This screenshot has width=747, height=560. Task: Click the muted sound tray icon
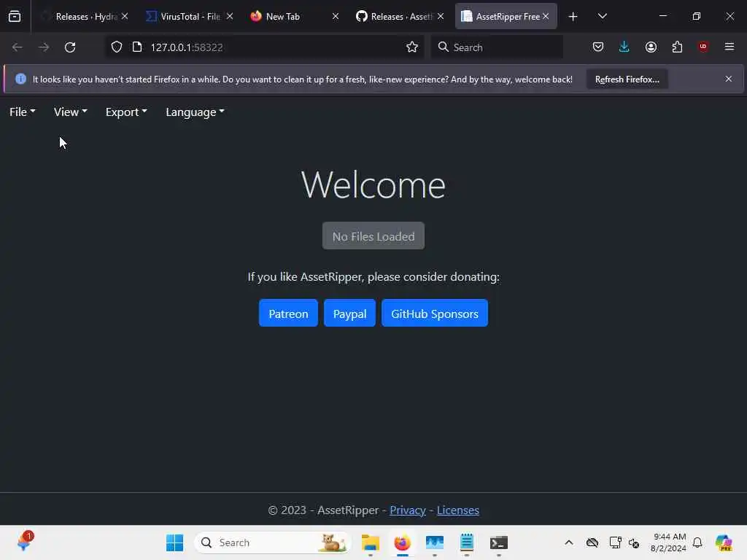pyautogui.click(x=634, y=542)
